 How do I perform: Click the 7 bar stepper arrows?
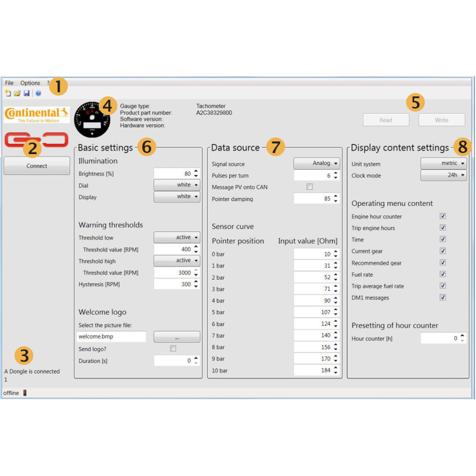(336, 335)
